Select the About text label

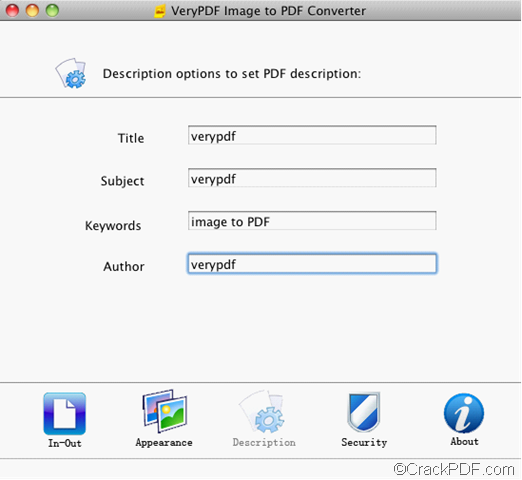click(464, 441)
